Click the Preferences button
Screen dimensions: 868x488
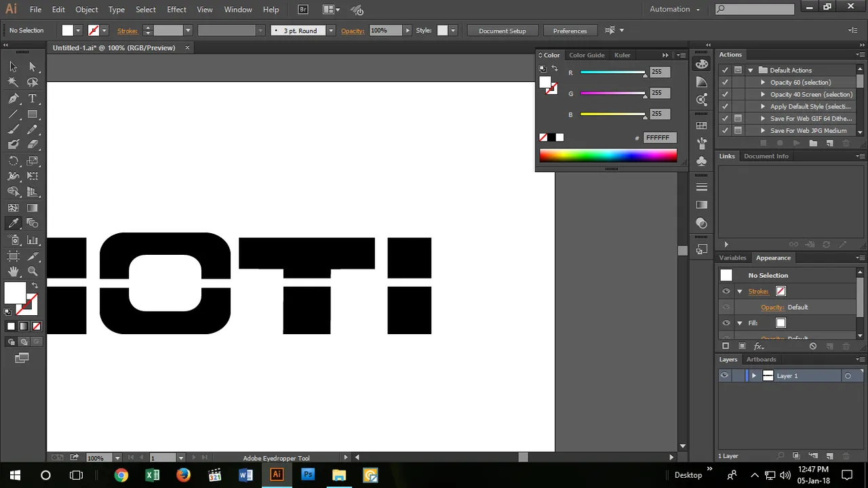(570, 30)
